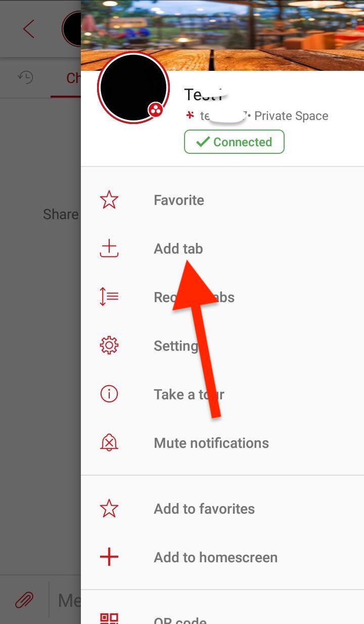364x624 pixels.
Task: Tap the crossed bell mute icon
Action: pos(109,443)
